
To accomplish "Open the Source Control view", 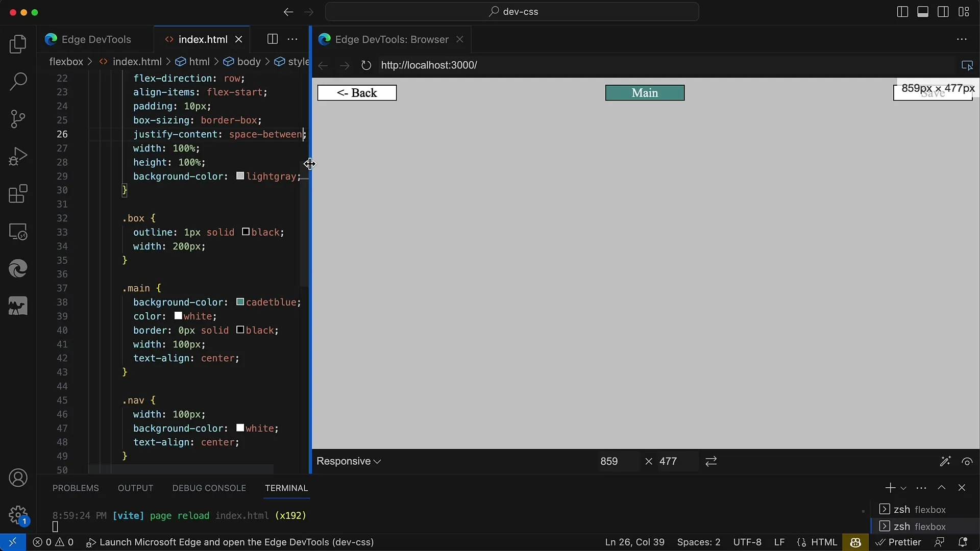I will tap(18, 119).
